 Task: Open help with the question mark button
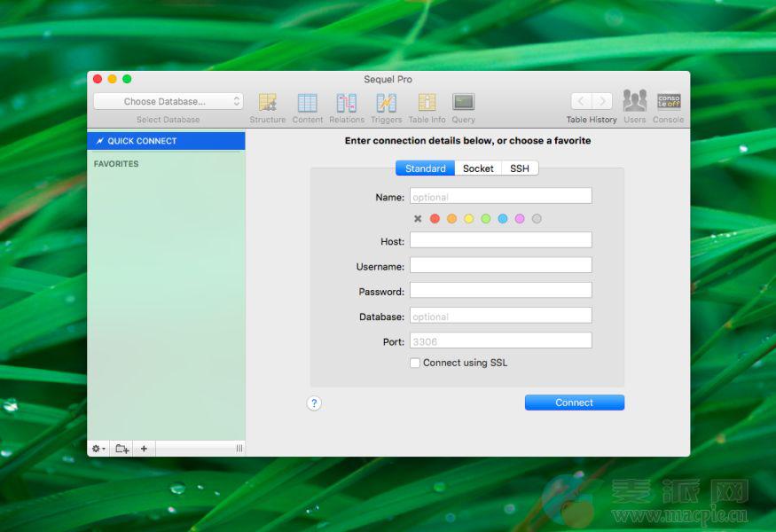click(314, 403)
